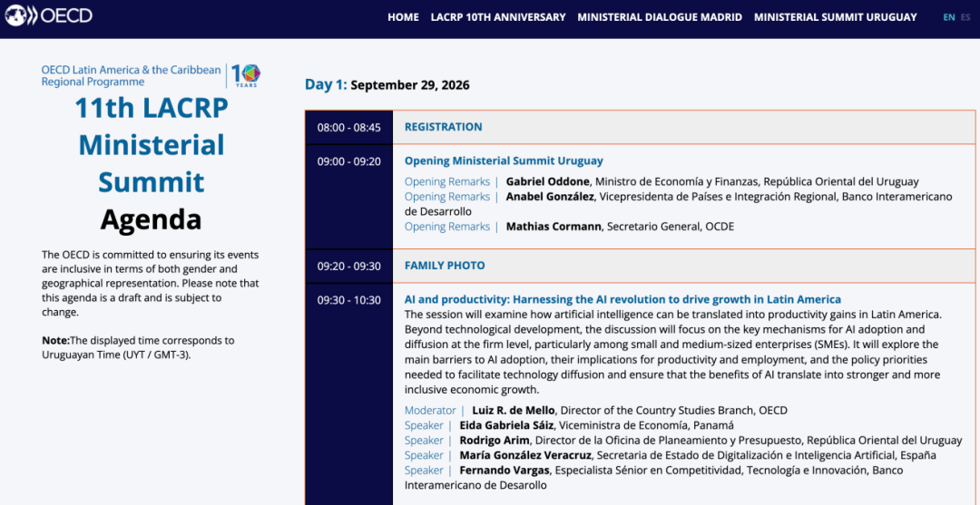Click moderator name Luiz R. de Mello
The image size is (980, 505).
click(x=513, y=411)
